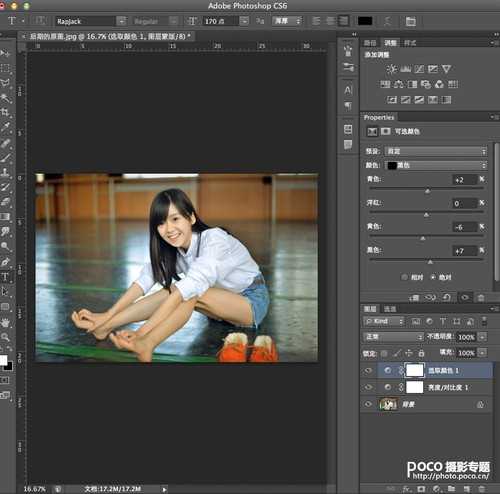
Task: Hide the Brightness/Contrast 1 layer
Action: click(368, 387)
